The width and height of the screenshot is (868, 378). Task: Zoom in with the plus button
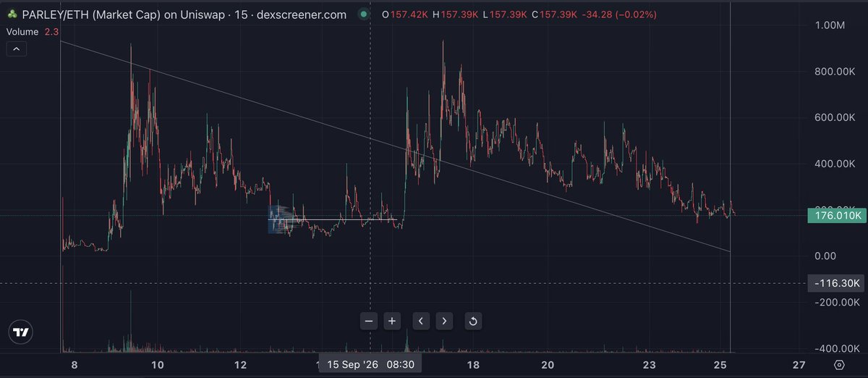[x=392, y=321]
